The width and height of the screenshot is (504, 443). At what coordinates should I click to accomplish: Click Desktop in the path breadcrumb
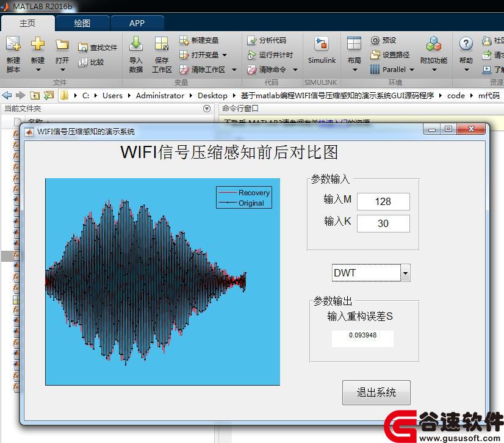(212, 95)
